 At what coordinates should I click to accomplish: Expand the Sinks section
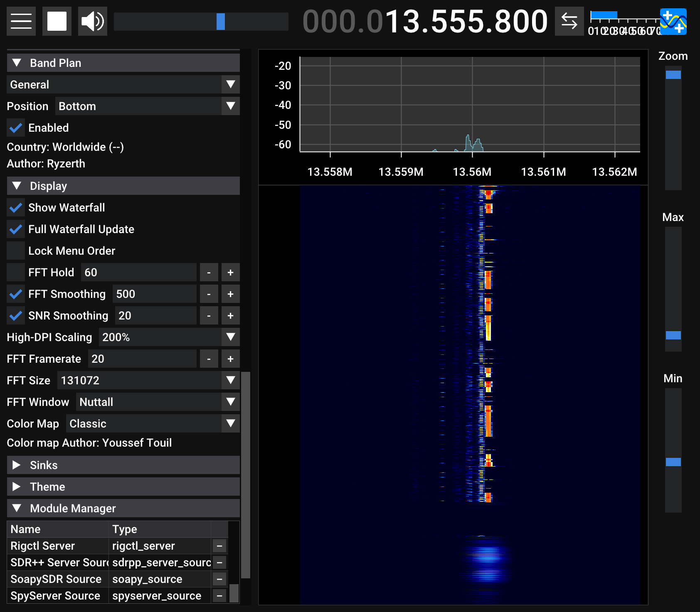(x=123, y=465)
